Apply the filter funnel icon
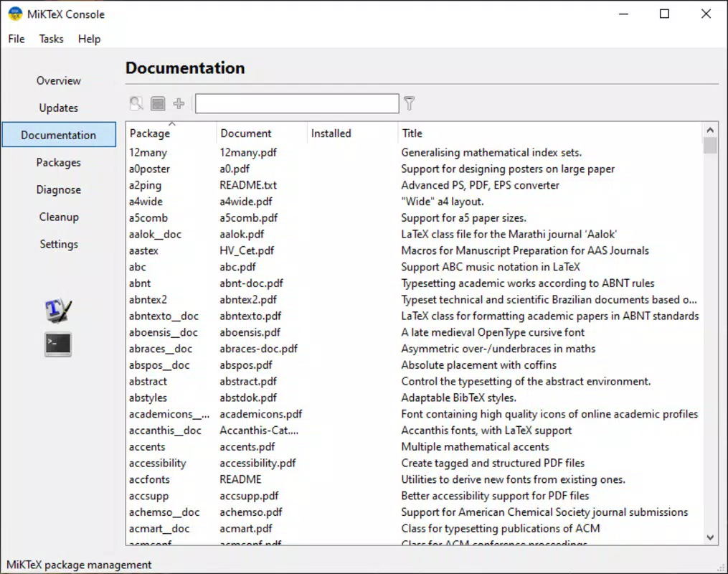 pos(409,103)
